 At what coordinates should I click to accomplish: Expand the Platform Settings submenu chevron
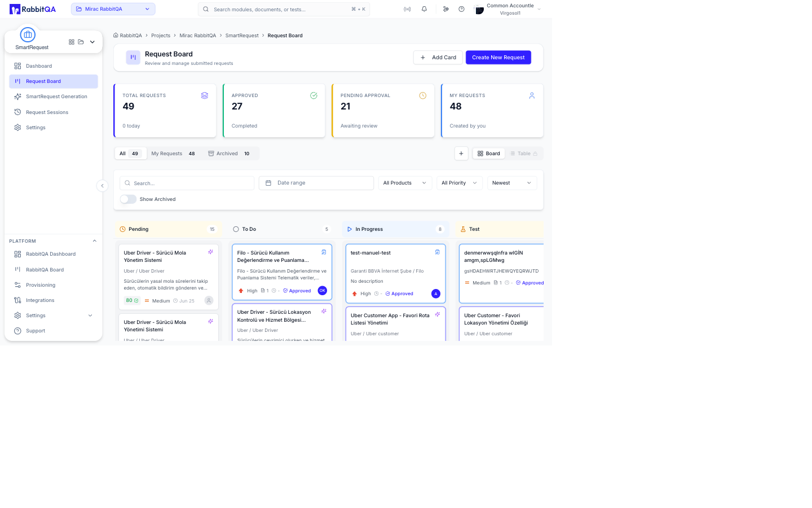click(90, 316)
